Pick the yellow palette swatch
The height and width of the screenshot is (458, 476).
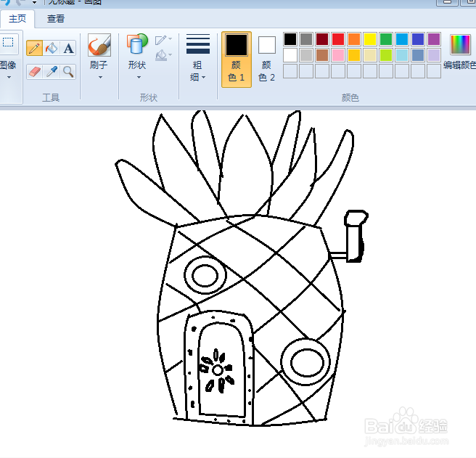coord(370,39)
